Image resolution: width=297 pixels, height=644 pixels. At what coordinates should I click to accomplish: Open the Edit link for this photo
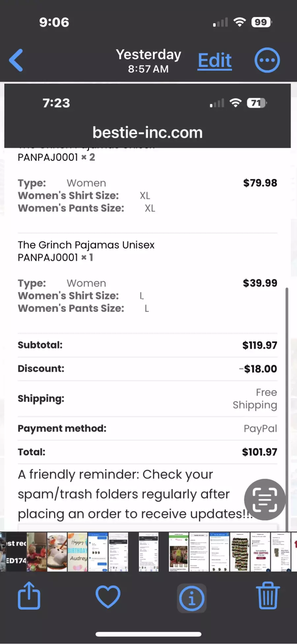[x=215, y=61]
